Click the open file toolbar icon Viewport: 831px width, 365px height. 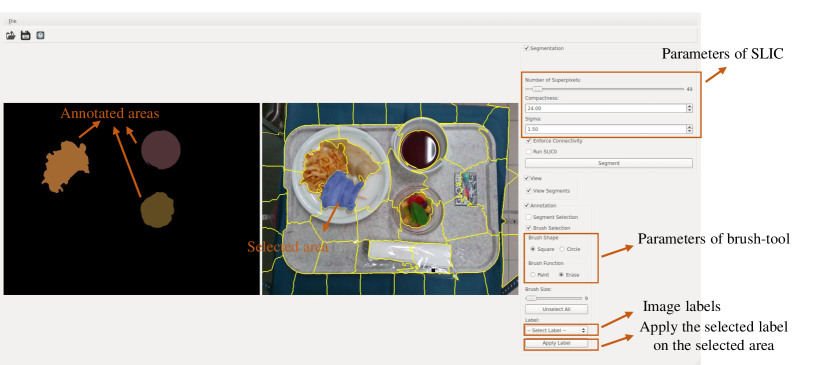coord(11,35)
